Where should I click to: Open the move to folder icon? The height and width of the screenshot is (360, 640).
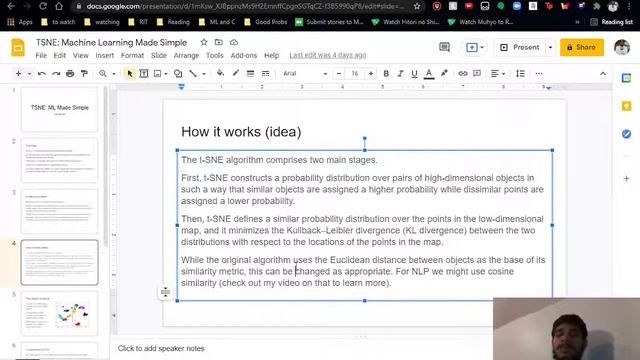pyautogui.click(x=219, y=42)
